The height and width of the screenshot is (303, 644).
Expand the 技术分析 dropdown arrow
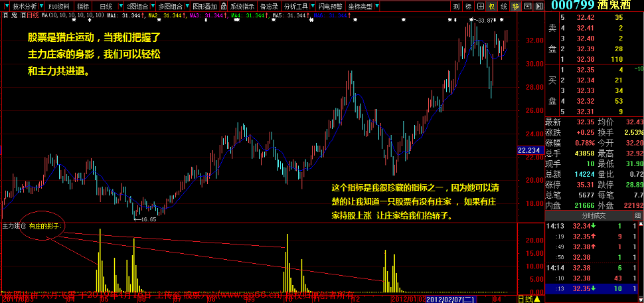(42, 5)
